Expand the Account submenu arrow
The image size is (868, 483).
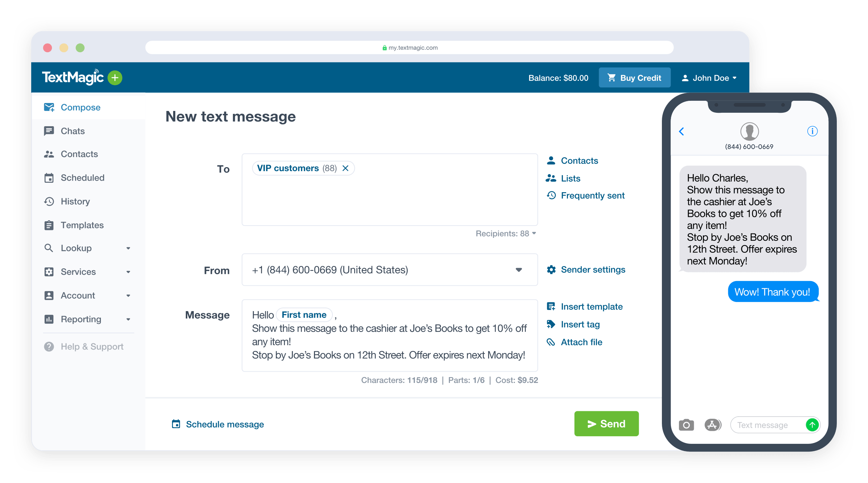tap(128, 296)
